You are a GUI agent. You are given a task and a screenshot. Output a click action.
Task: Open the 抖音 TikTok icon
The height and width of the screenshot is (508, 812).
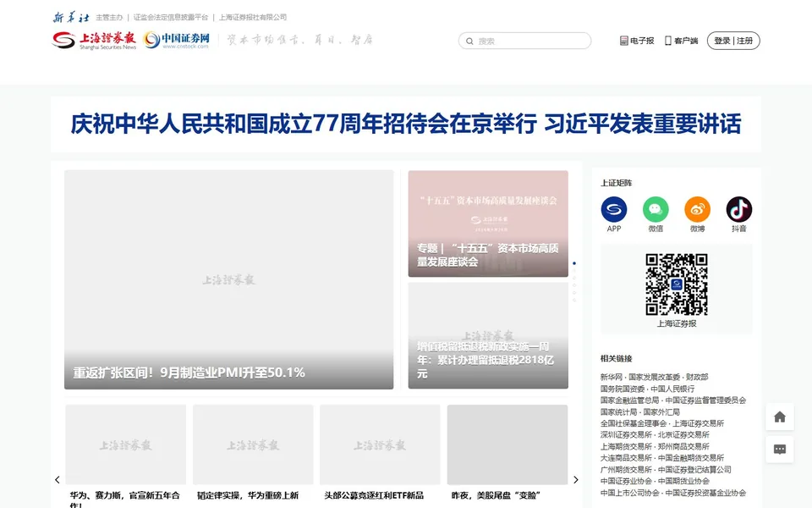click(x=739, y=209)
